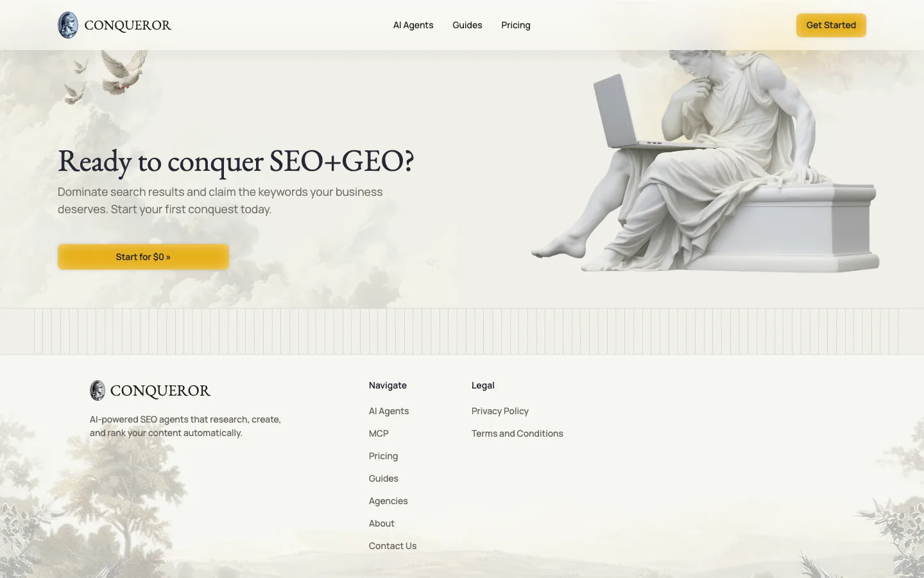Open the MCP footer link

pos(379,433)
